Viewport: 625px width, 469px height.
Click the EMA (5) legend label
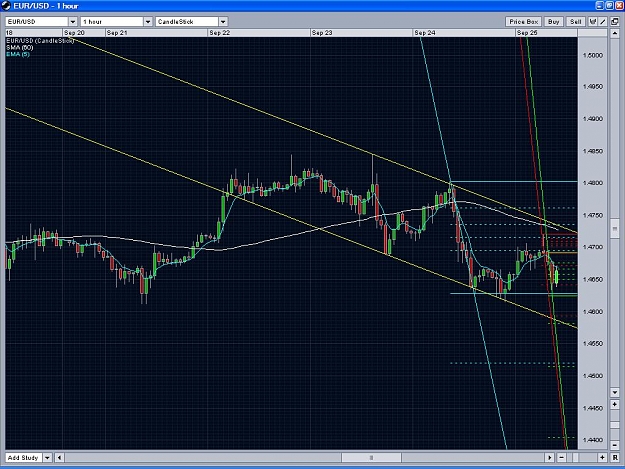tap(18, 54)
